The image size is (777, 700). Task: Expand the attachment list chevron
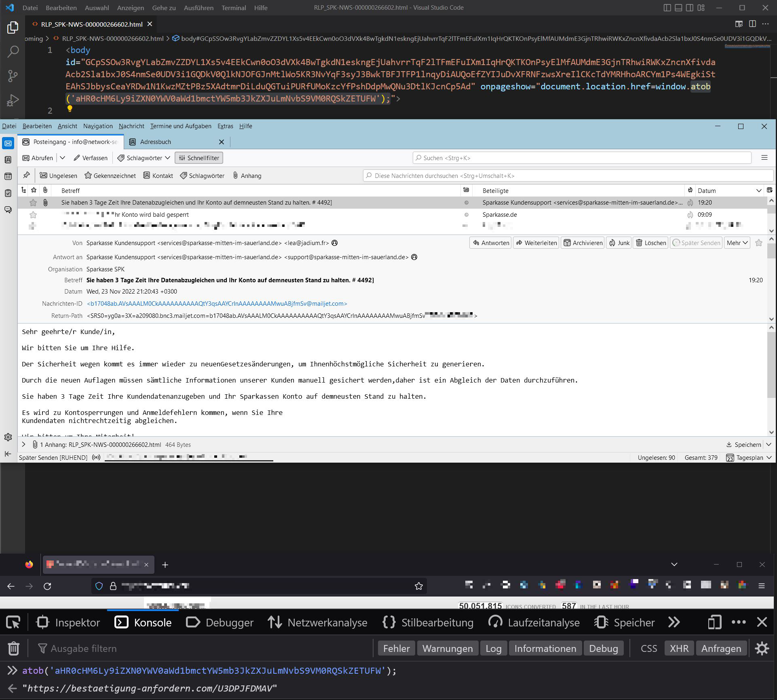(23, 444)
